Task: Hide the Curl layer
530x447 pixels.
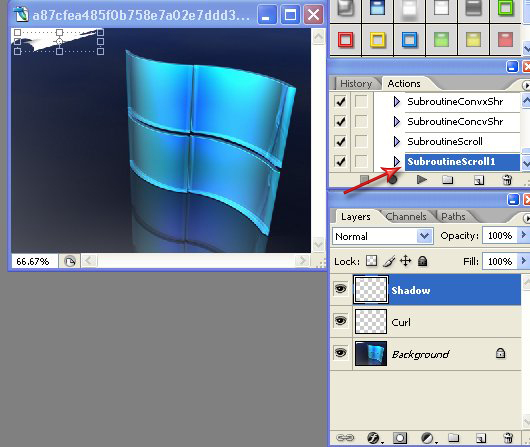Action: [x=341, y=320]
